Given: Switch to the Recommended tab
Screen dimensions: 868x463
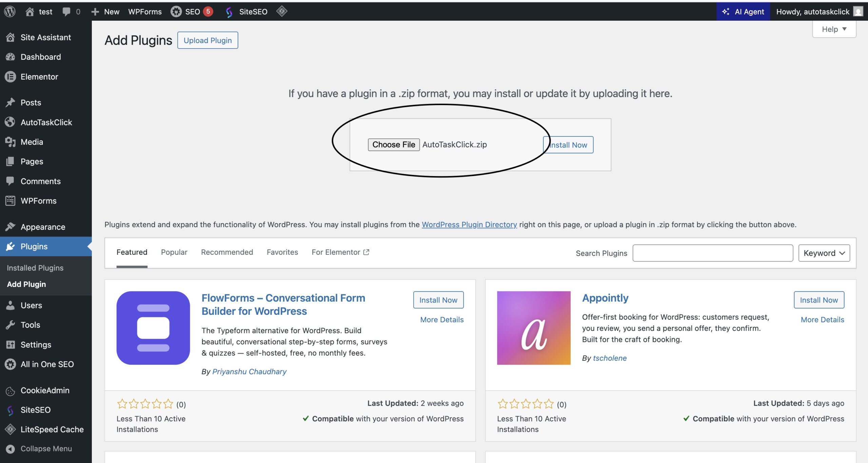Looking at the screenshot, I should coord(227,252).
